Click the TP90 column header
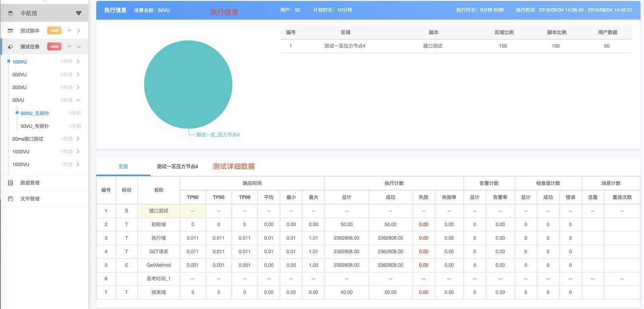Viewport: 644px width, 309px height. (193, 197)
